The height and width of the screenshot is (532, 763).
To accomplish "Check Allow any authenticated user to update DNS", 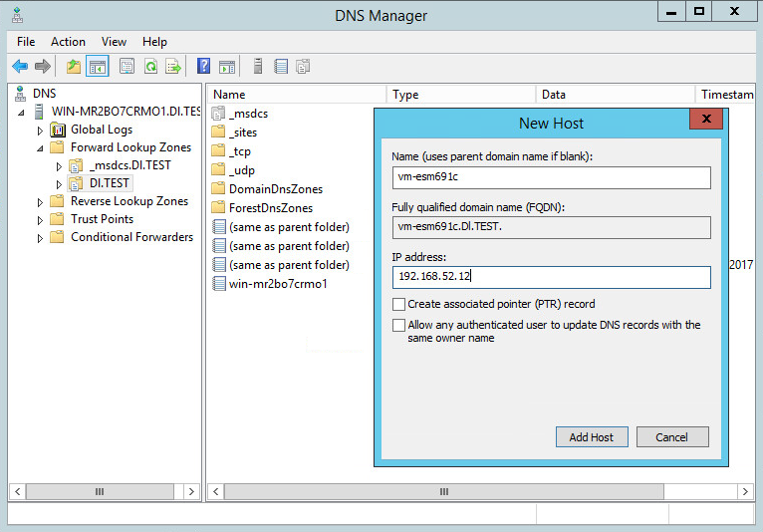I will 399,325.
